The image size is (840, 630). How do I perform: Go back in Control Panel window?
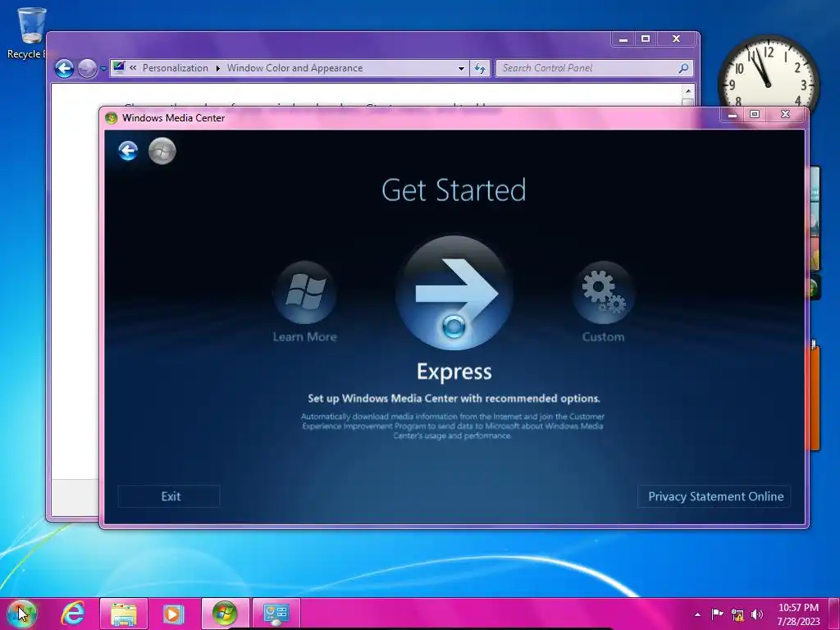pyautogui.click(x=64, y=69)
